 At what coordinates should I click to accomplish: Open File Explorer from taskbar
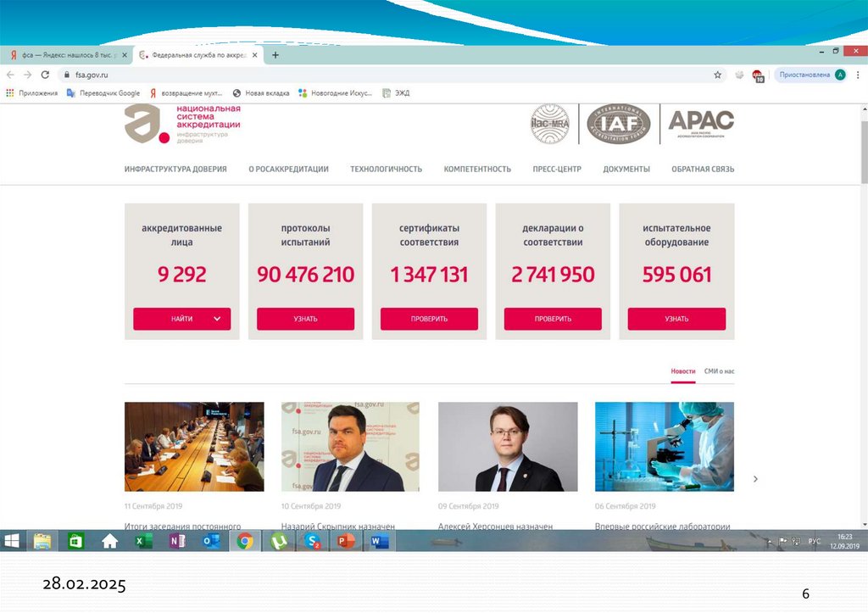click(42, 541)
